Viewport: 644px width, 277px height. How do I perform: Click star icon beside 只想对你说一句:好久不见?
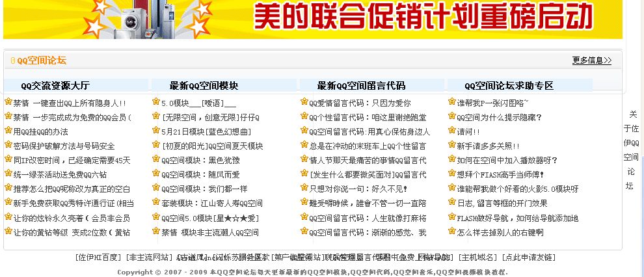[304, 187]
